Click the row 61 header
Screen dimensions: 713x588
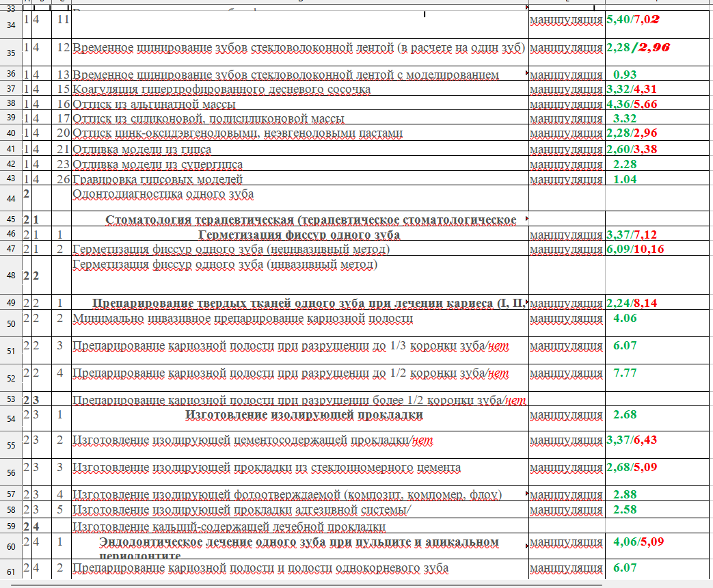[x=10, y=570]
